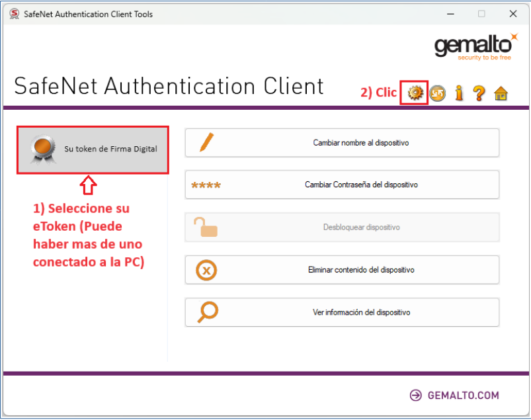531x420 pixels.
Task: Follow the GEMALTO.COM link
Action: tap(454, 396)
